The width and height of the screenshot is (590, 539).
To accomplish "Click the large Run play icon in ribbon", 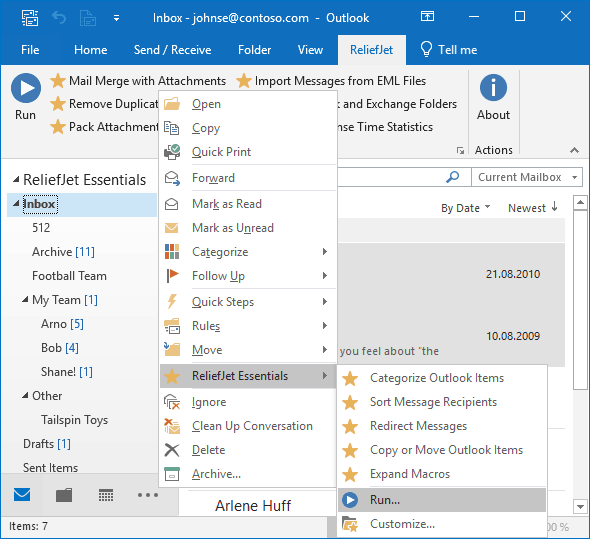I will click(26, 88).
